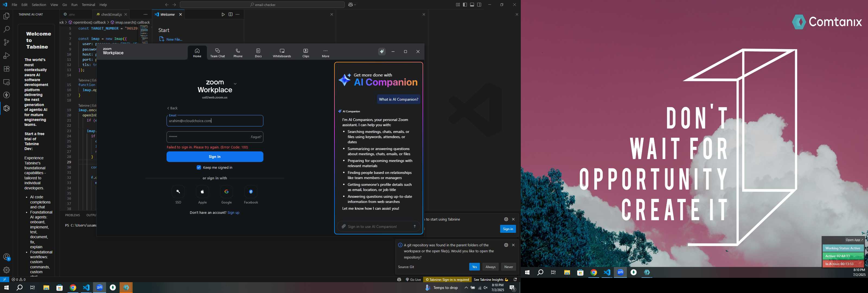
Task: Open File Explorer from Windows taskbar
Action: pyautogui.click(x=46, y=288)
